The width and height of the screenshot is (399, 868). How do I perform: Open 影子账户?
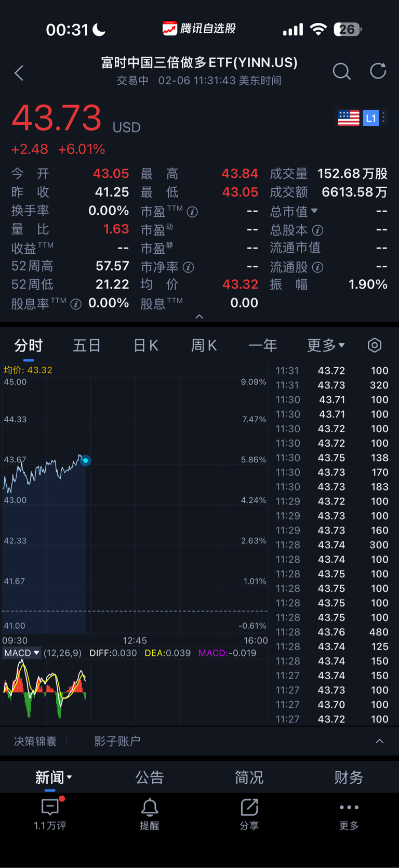[x=117, y=741]
